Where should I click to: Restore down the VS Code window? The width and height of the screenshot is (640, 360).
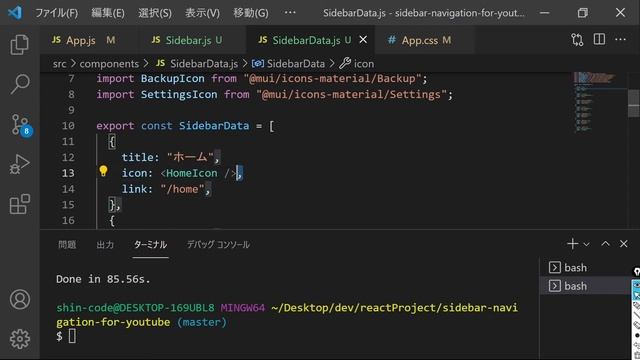click(x=582, y=13)
